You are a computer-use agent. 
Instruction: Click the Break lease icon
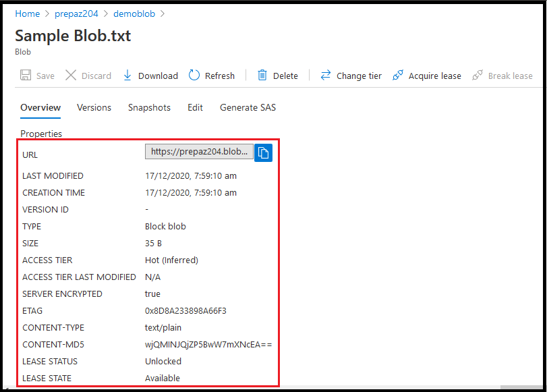coord(477,75)
